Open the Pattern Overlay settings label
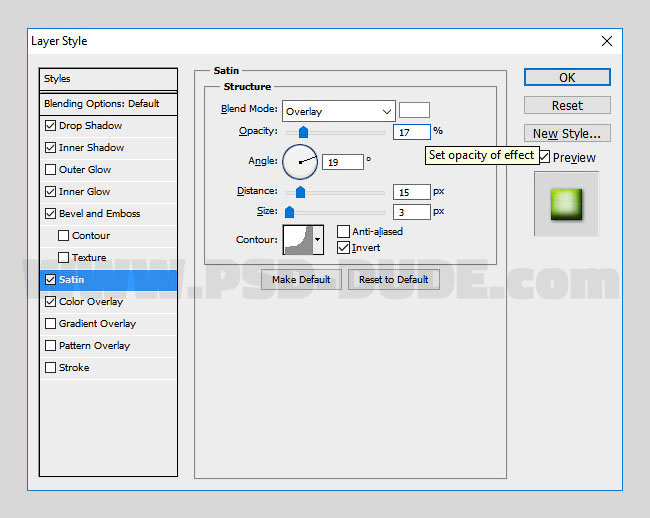The image size is (650, 518). tap(95, 346)
